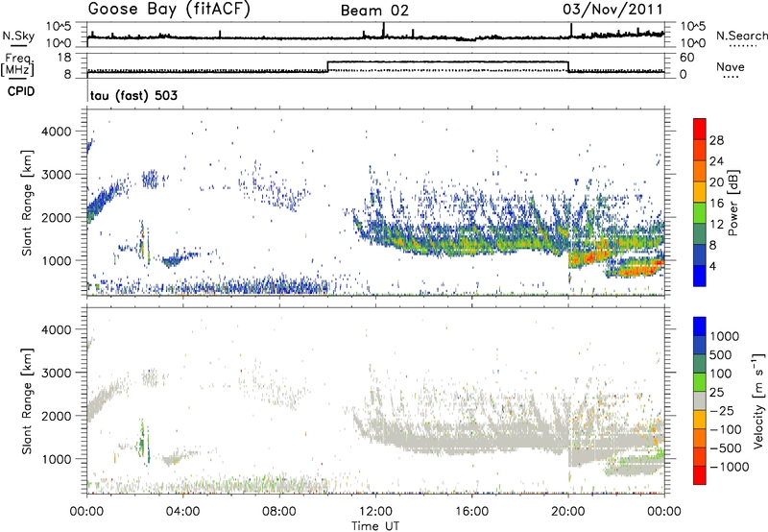The image size is (768, 532).
Task: Click the 'Goose Bay (fitACF)' title text
Action: (169, 9)
